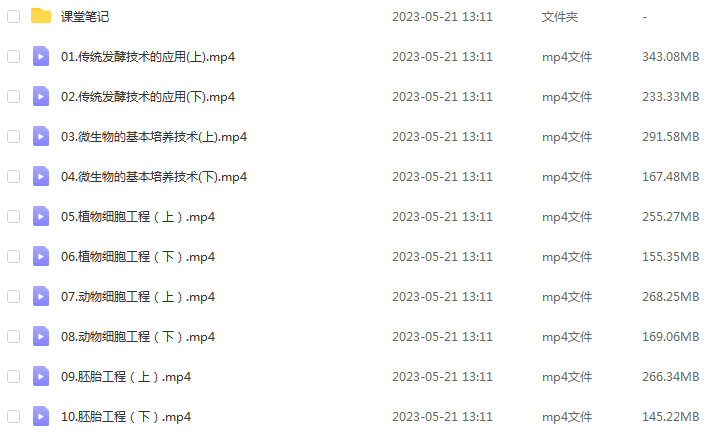Open the file name 06.植物细胞工程（下）.mp4
706x436 pixels.
(x=138, y=257)
